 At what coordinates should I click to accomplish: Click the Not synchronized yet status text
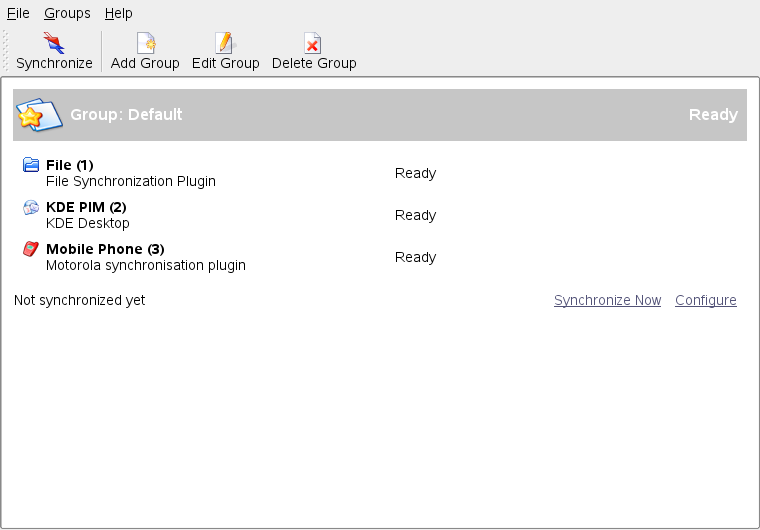click(x=79, y=300)
